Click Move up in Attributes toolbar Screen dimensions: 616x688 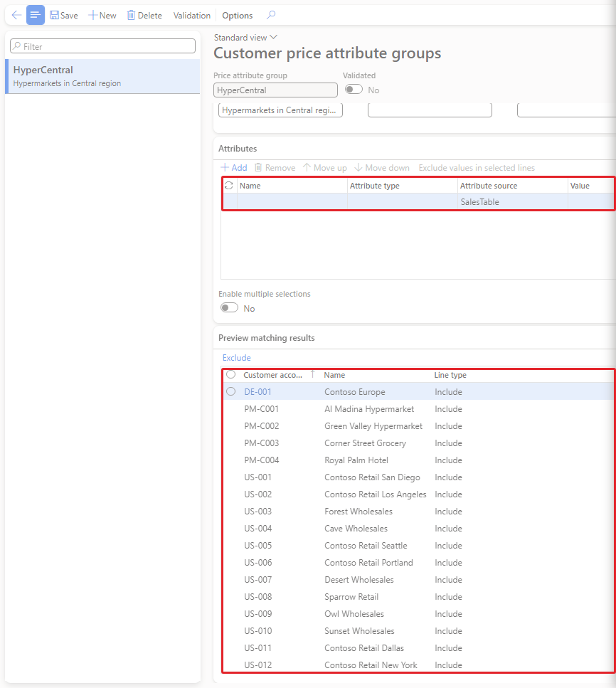(x=324, y=168)
